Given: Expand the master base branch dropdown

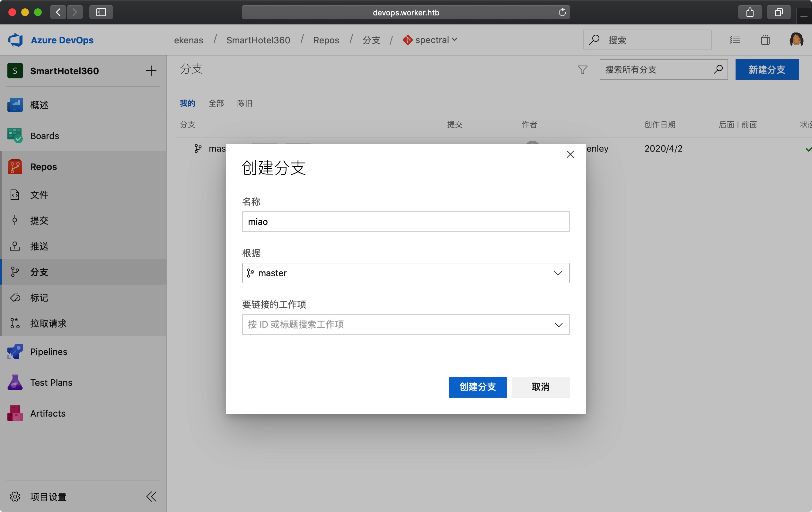Looking at the screenshot, I should 558,273.
